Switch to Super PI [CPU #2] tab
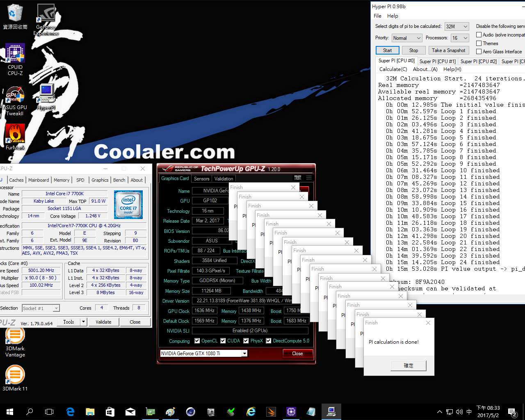The image size is (525, 420). point(478,62)
